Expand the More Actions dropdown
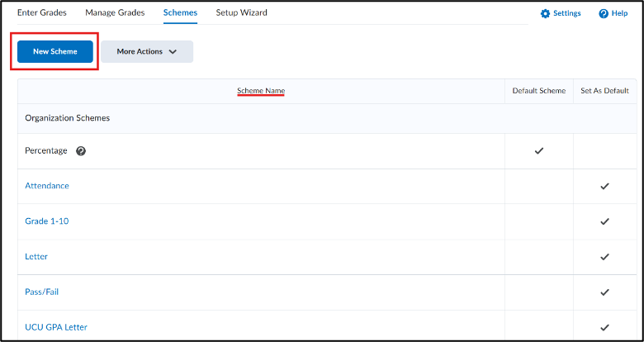This screenshot has height=342, width=644. [147, 52]
